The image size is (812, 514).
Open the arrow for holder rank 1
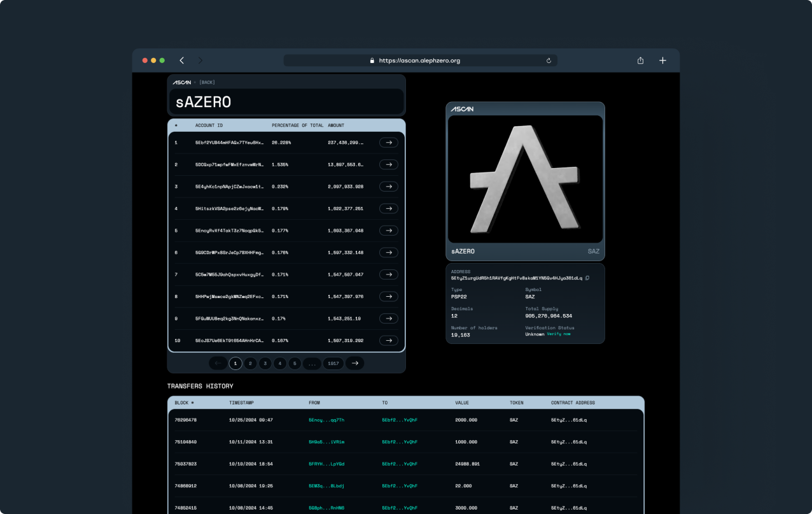point(388,143)
